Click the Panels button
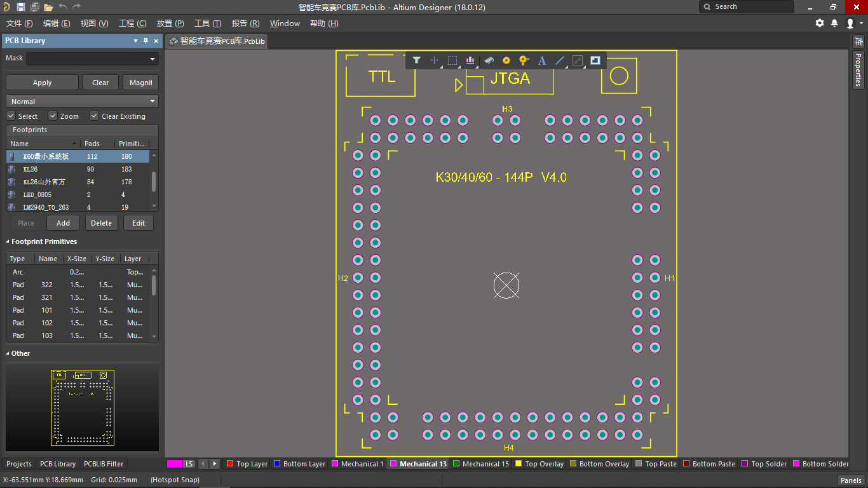The width and height of the screenshot is (868, 488). [851, 480]
